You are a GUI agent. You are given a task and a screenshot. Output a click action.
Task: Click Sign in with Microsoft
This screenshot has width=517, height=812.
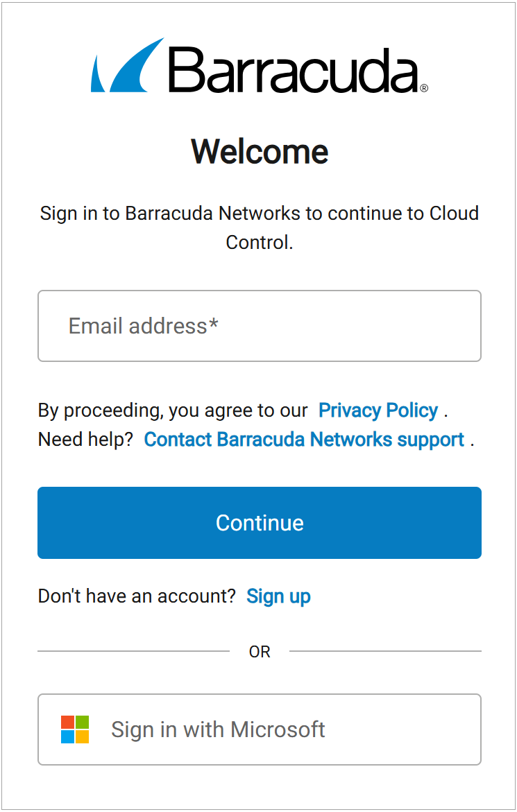(x=259, y=729)
